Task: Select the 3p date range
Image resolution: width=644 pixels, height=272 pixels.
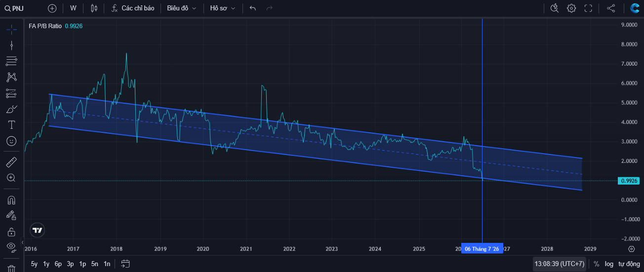Action: tap(71, 264)
